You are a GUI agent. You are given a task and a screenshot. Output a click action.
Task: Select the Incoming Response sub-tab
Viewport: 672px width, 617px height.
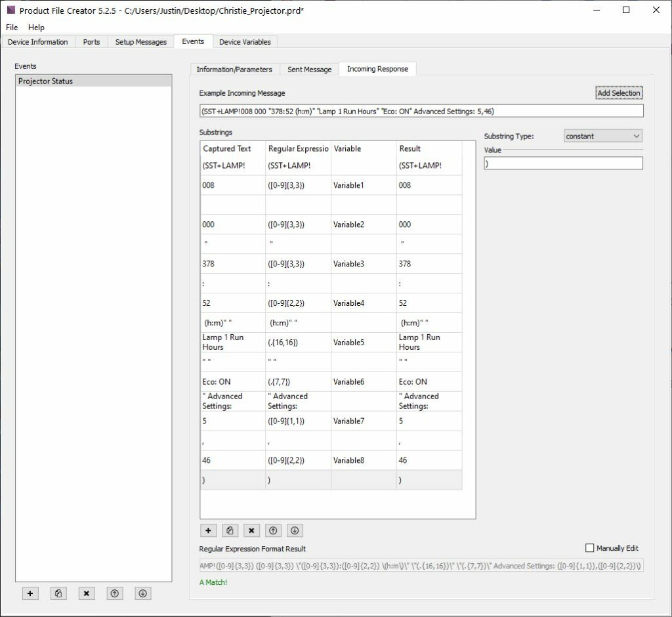(x=377, y=69)
